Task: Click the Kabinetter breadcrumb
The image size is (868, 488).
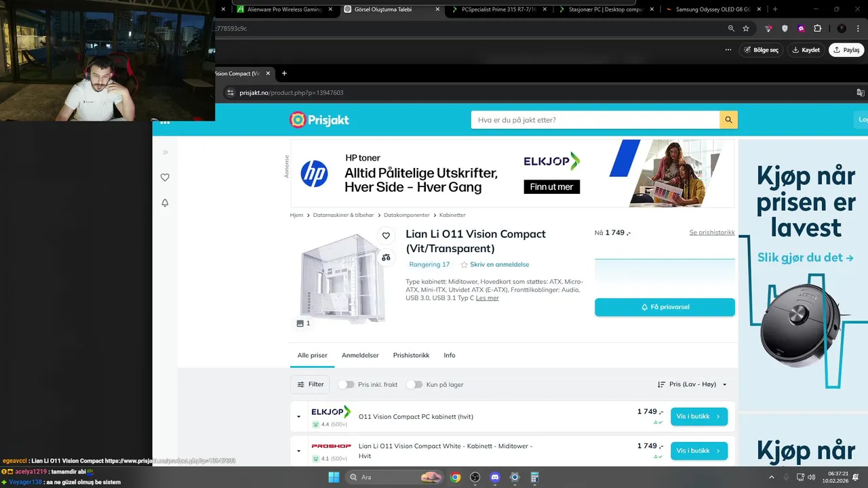Action: tap(452, 215)
